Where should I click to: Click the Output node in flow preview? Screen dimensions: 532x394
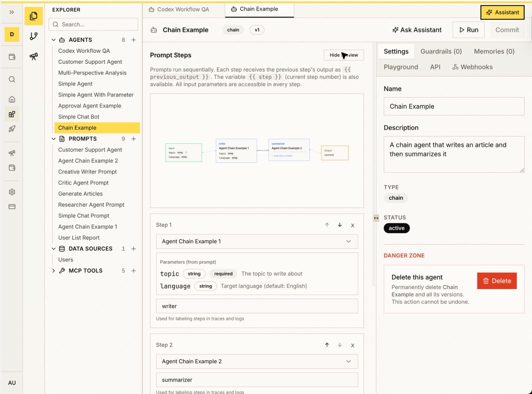[335, 153]
